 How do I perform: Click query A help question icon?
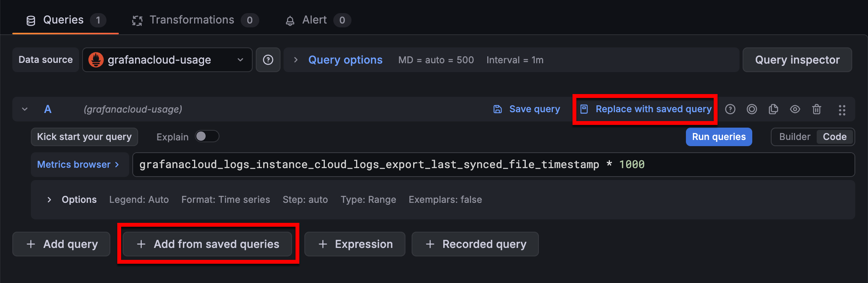tap(730, 109)
